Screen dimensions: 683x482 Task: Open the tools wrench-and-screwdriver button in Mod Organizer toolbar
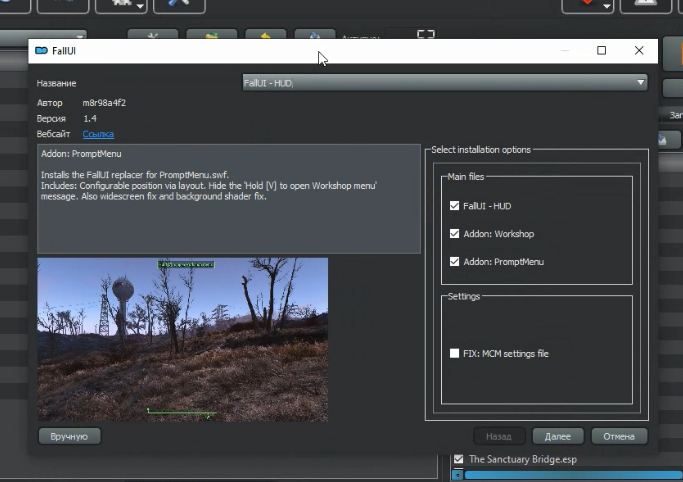(179, 5)
